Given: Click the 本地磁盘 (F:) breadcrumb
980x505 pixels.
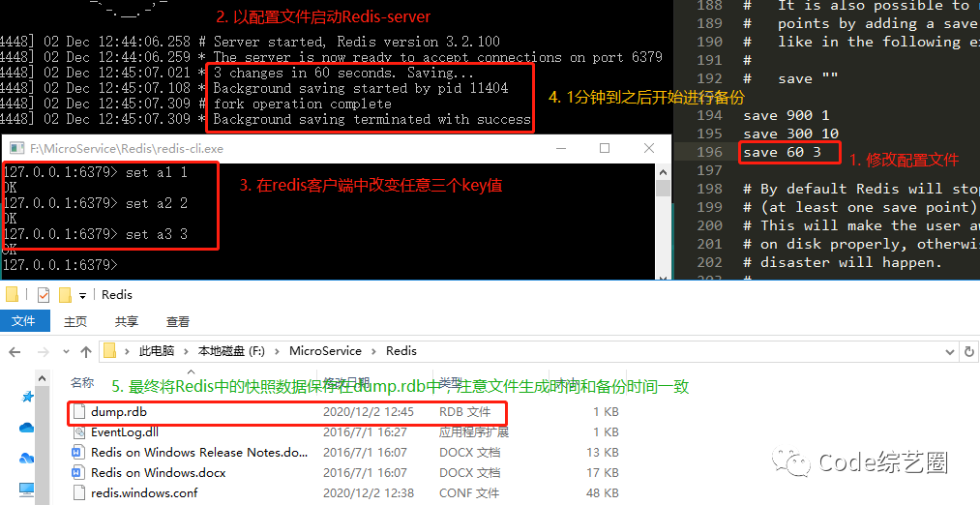Looking at the screenshot, I should [x=230, y=351].
